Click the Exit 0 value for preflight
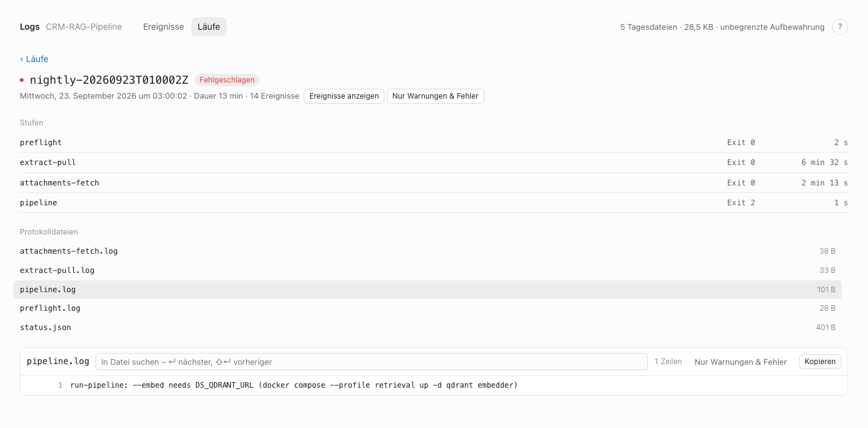868x428 pixels. click(x=741, y=143)
